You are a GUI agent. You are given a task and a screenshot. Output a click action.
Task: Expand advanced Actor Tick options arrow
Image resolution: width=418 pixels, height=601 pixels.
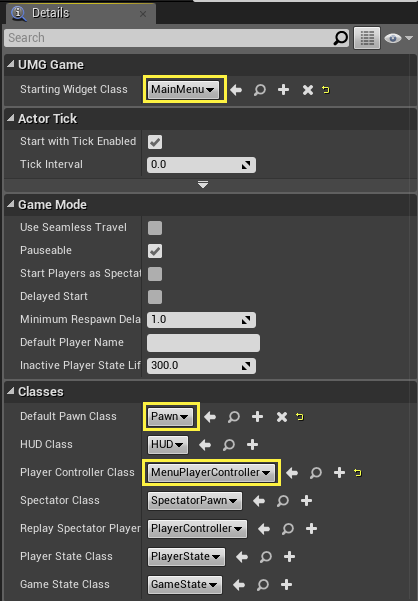coord(203,185)
